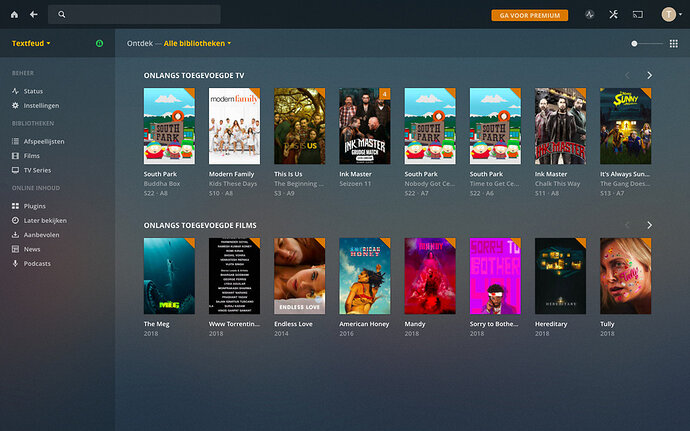Open the user avatar account menu
Viewport: 690px width, 431px height.
click(x=672, y=15)
